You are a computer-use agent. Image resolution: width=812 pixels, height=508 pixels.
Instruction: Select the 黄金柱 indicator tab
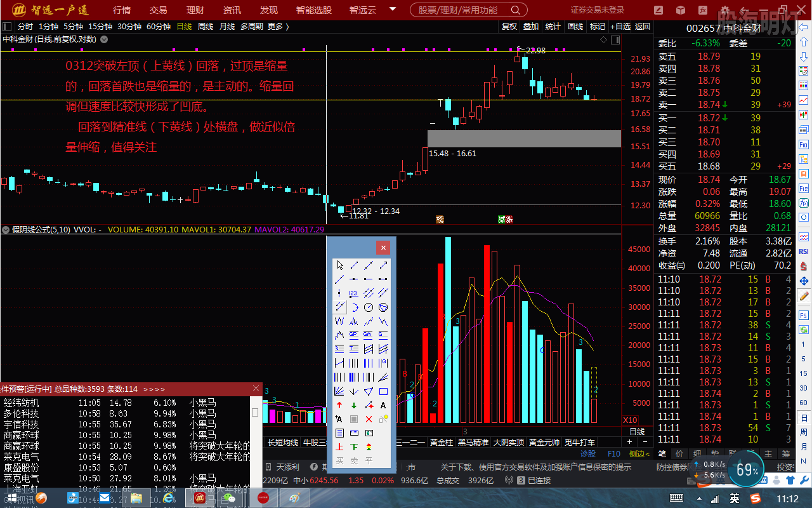[x=442, y=443]
